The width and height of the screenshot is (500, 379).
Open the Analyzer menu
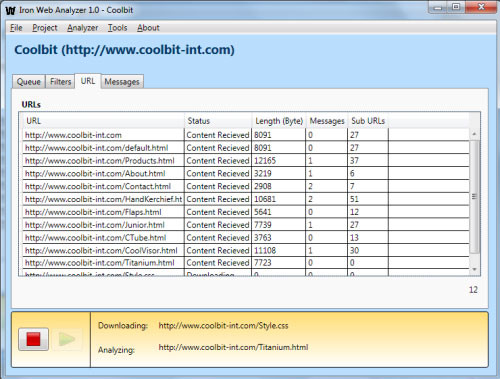pyautogui.click(x=82, y=28)
